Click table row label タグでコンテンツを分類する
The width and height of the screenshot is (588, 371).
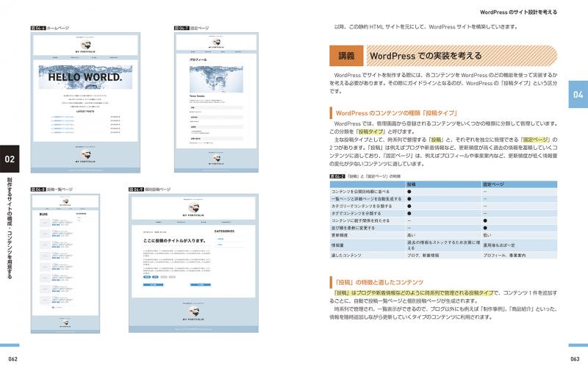tap(356, 213)
